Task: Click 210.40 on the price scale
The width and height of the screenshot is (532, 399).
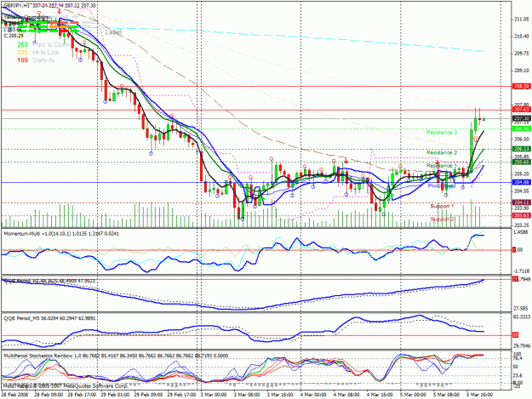Action: click(x=522, y=37)
